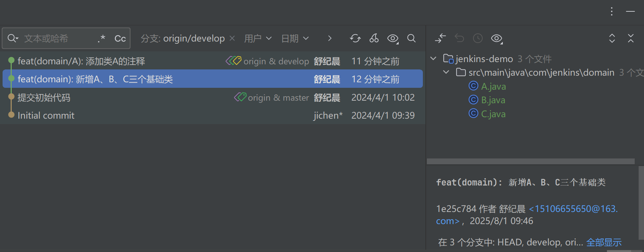Click the cherry-pick icon
Screen dimensions: 644x252
pyautogui.click(x=374, y=38)
